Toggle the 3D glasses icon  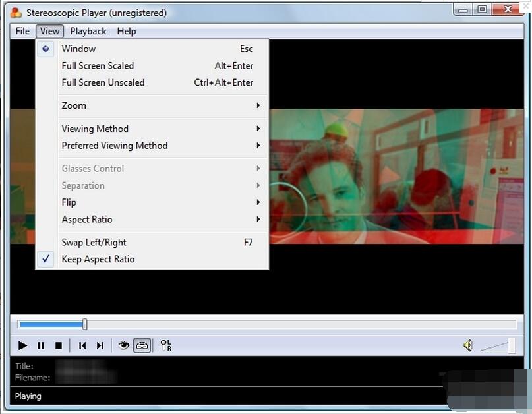(142, 345)
